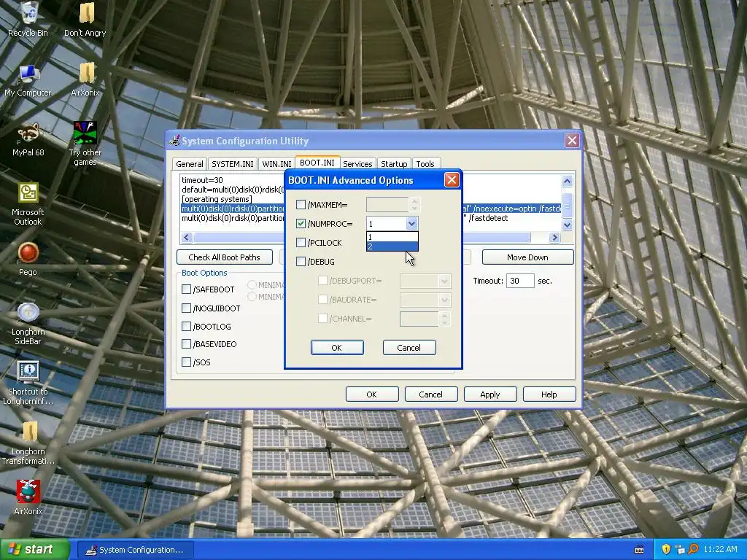The height and width of the screenshot is (560, 747).
Task: Click boot.ini list scroll down arrow
Action: [567, 225]
